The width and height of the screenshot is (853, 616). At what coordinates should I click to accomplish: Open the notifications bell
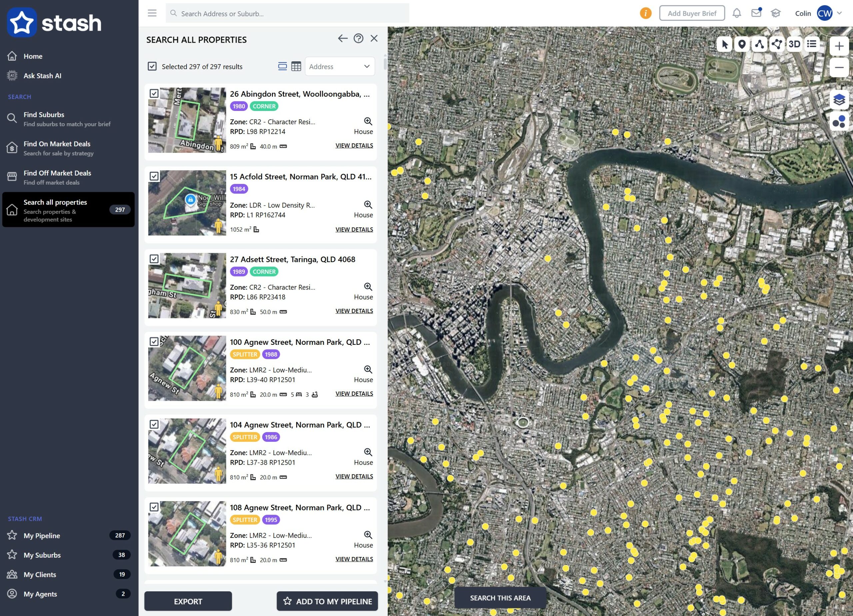(736, 13)
